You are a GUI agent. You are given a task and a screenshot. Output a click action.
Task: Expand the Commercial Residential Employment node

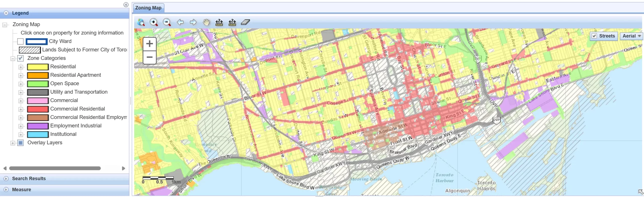click(21, 117)
